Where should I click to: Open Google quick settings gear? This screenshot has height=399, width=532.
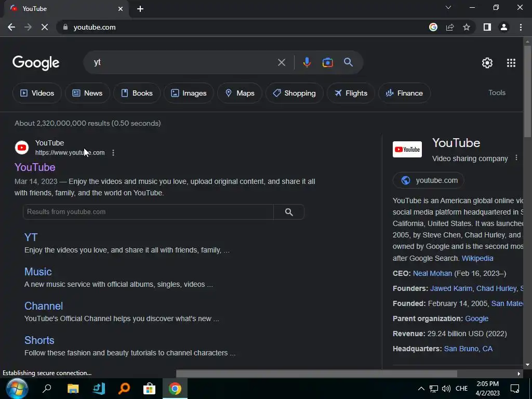coord(487,63)
